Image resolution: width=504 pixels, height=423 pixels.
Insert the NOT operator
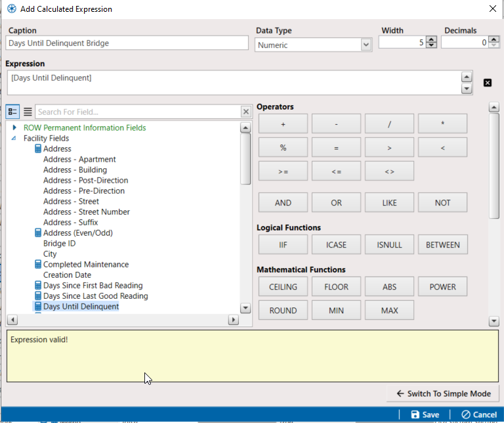442,202
